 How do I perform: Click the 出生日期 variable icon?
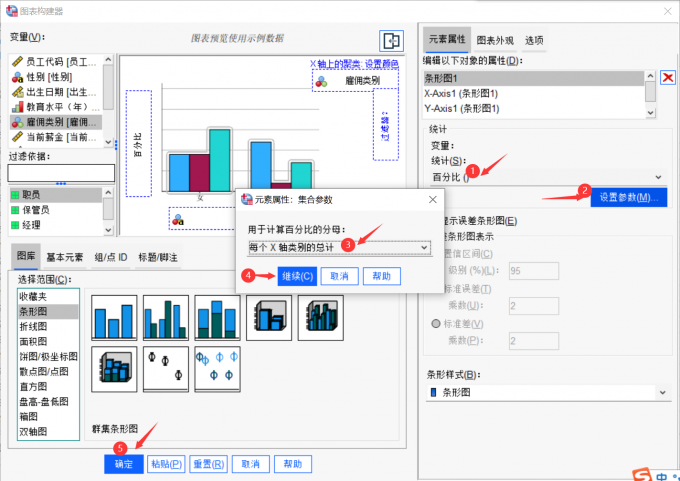pyautogui.click(x=17, y=92)
